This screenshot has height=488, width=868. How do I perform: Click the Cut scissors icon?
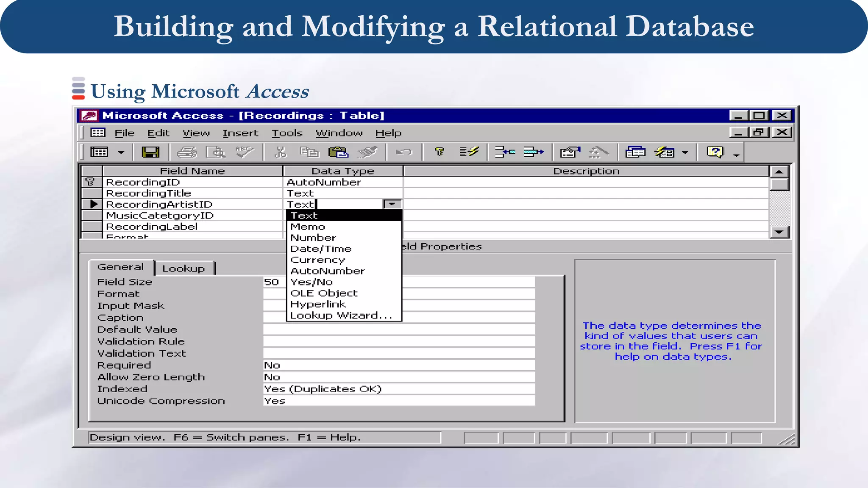click(x=281, y=152)
